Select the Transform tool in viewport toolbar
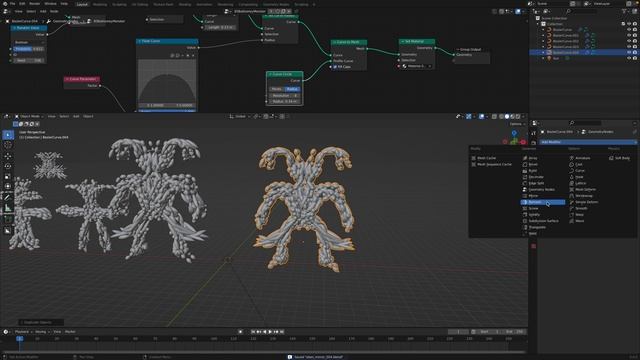This screenshot has height=360, width=640. point(8,187)
